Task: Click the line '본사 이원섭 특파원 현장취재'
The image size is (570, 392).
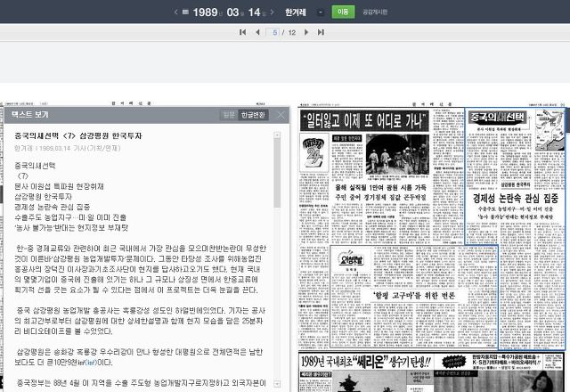Action: click(x=59, y=186)
